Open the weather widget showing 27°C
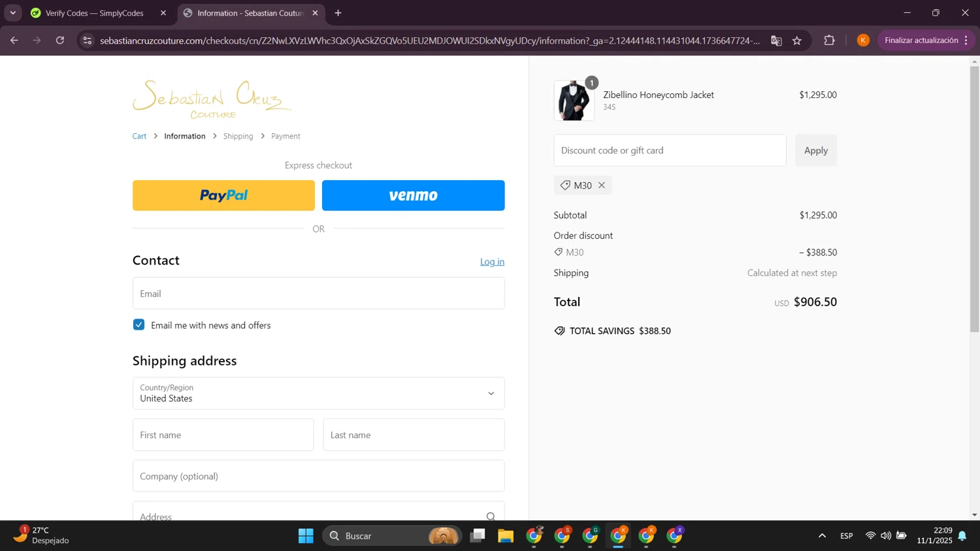Image resolution: width=980 pixels, height=551 pixels. (x=41, y=535)
